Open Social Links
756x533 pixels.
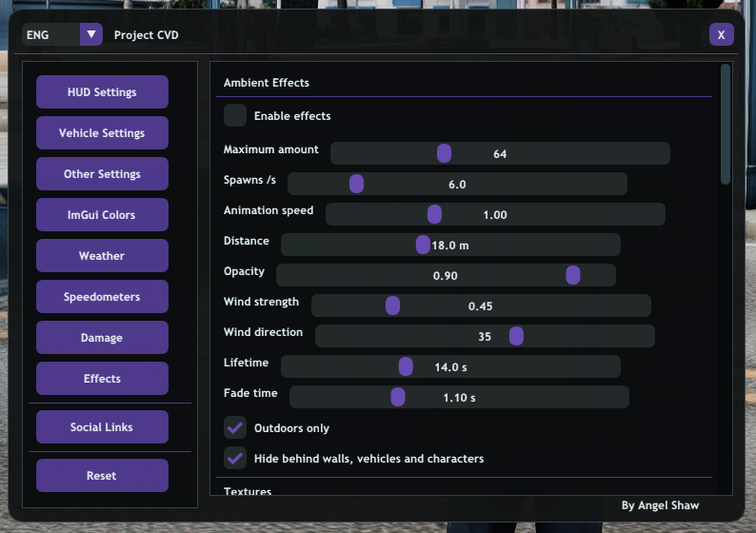(x=102, y=427)
